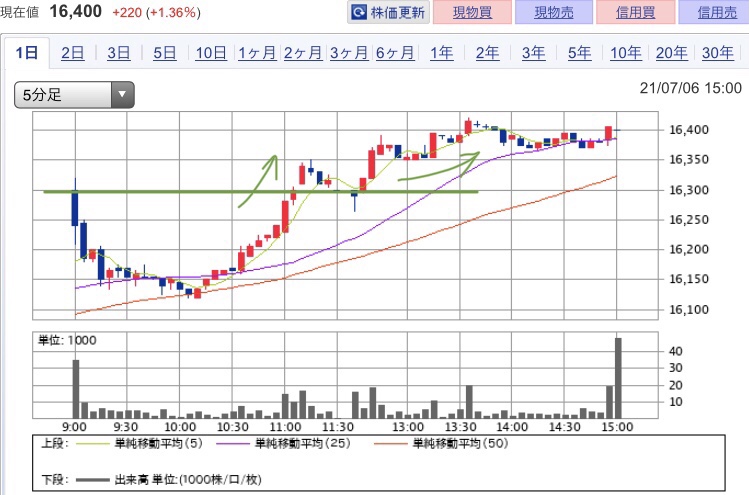The image size is (749, 495).
Task: Open the 現物売 order link
Action: pyautogui.click(x=554, y=12)
